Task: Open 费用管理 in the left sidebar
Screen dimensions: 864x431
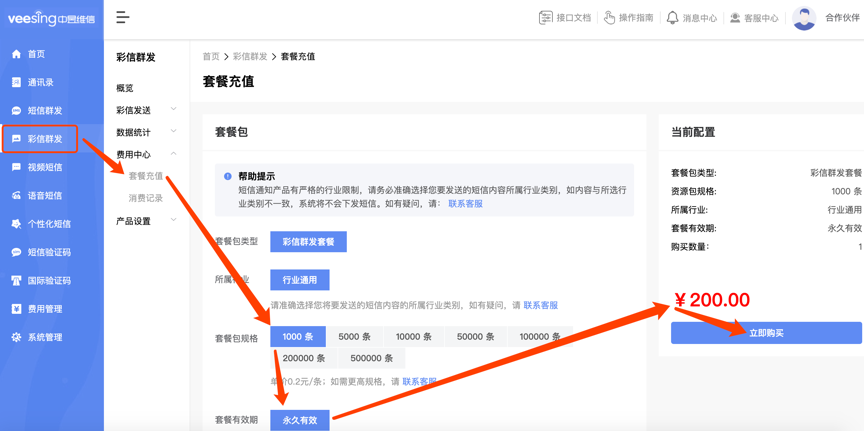Action: pos(45,309)
